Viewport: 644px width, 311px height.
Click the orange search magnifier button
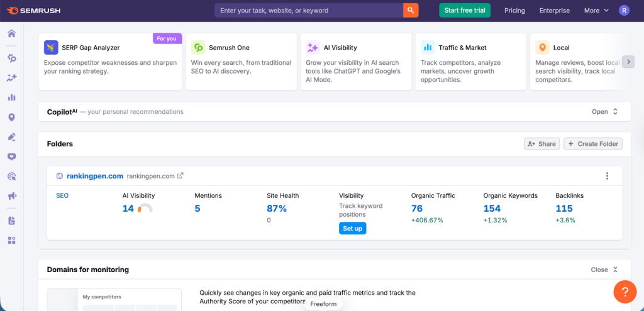pyautogui.click(x=411, y=11)
